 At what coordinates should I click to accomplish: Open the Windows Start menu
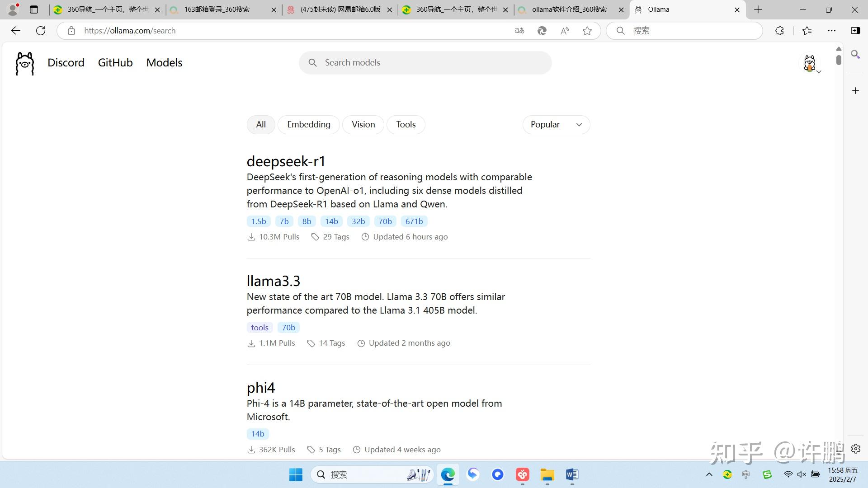296,474
